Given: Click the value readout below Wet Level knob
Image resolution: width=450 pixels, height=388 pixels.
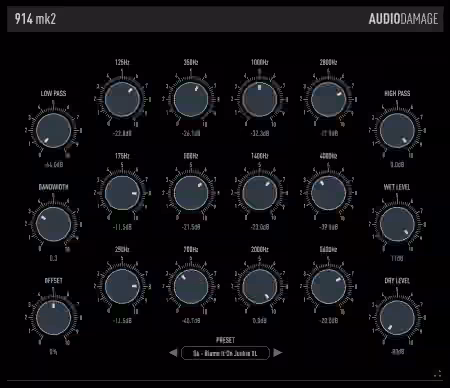Looking at the screenshot, I should 397,258.
